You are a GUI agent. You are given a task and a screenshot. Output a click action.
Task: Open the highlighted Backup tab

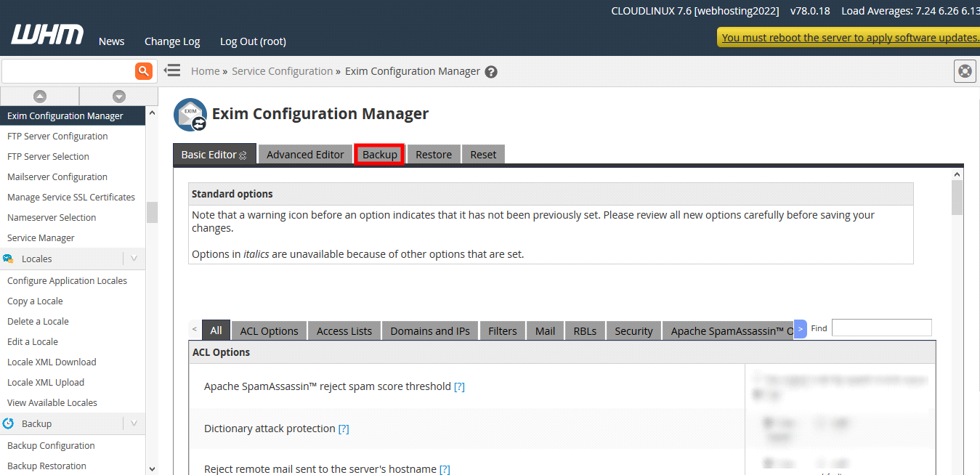[380, 155]
